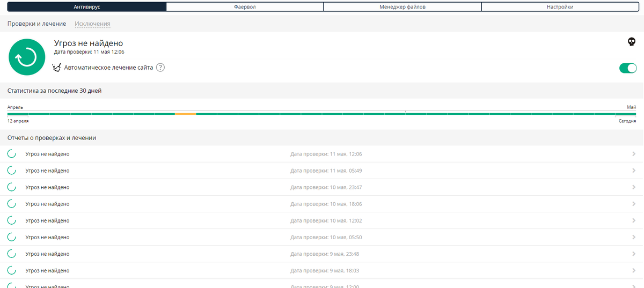Expand the report from 11 мая, 12:06
Image resolution: width=644 pixels, height=288 pixels.
[x=634, y=154]
